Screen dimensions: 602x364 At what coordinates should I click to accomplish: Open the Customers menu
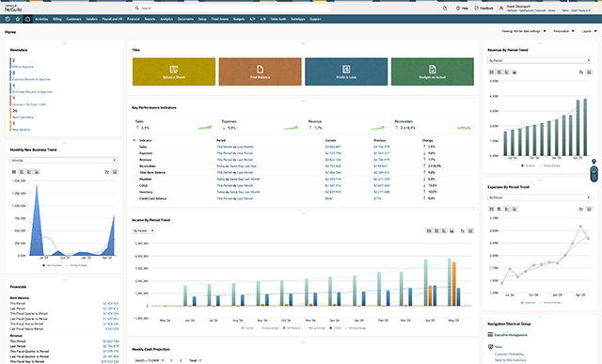[x=73, y=19]
